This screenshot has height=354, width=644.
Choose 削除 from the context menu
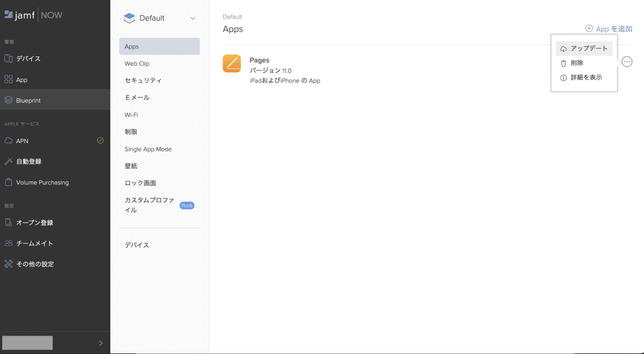point(584,63)
